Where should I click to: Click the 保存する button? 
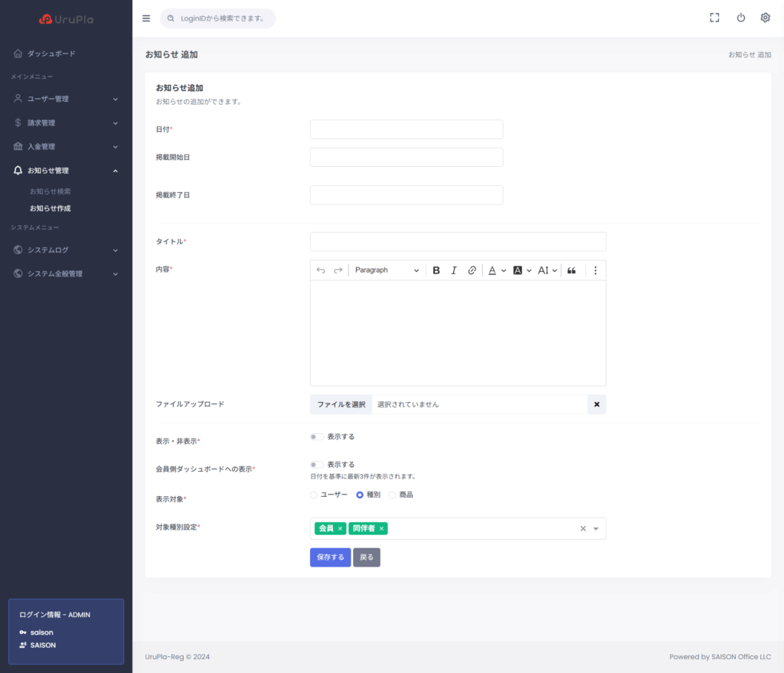tap(330, 557)
